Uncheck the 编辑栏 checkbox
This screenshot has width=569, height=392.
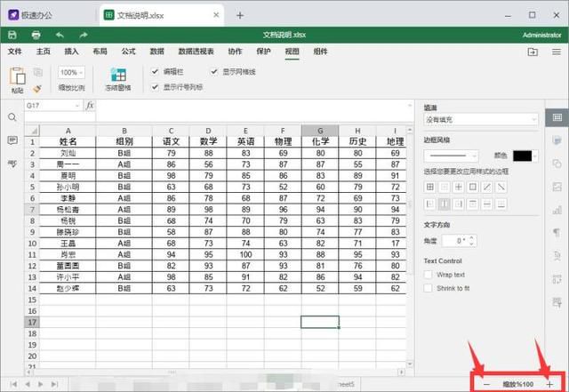click(x=155, y=71)
